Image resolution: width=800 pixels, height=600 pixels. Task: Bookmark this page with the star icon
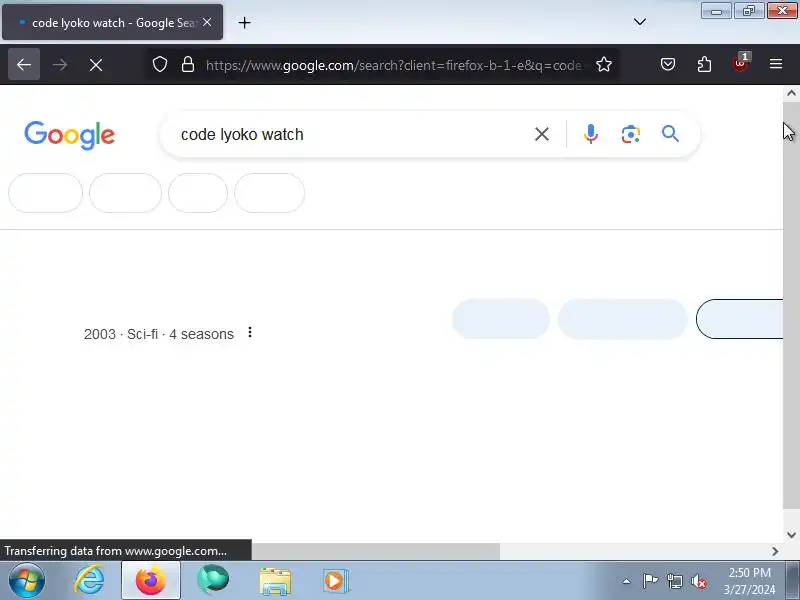pyautogui.click(x=604, y=64)
